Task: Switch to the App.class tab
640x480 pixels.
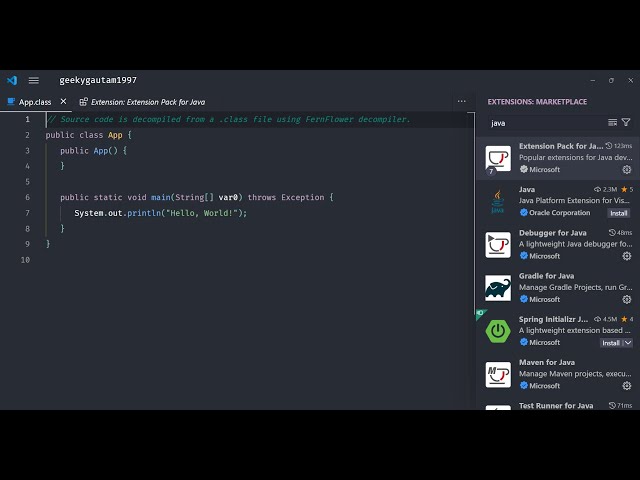Action: click(34, 102)
